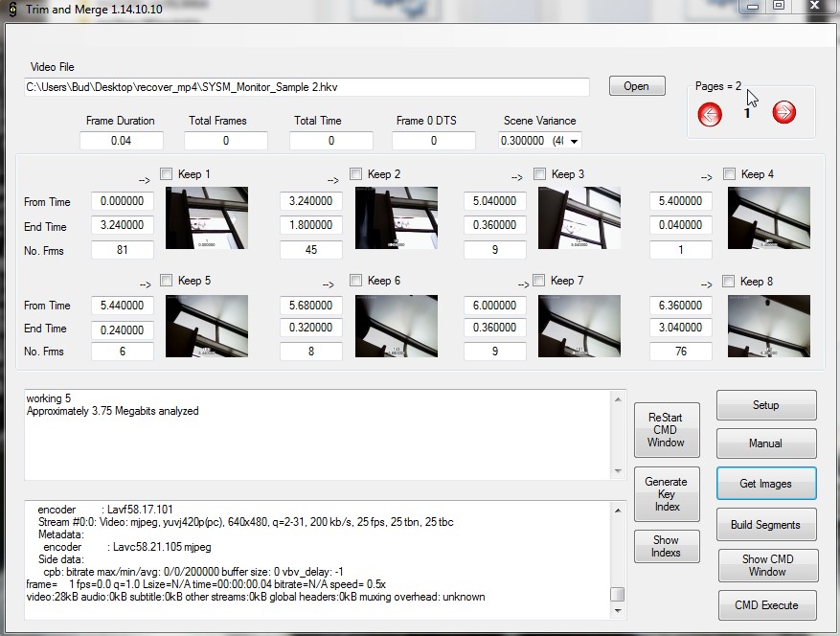840x636 pixels.
Task: Enable the Keep 8 checkbox
Action: pos(728,282)
